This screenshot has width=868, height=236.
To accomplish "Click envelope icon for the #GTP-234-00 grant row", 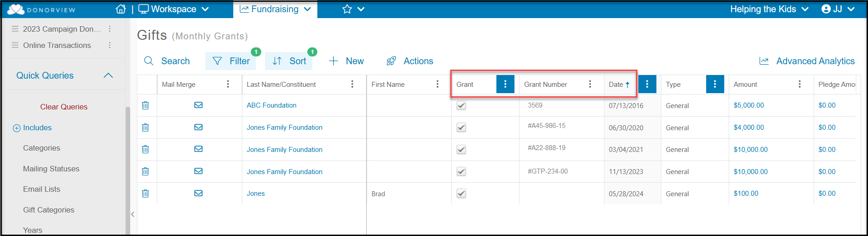I will pyautogui.click(x=198, y=171).
